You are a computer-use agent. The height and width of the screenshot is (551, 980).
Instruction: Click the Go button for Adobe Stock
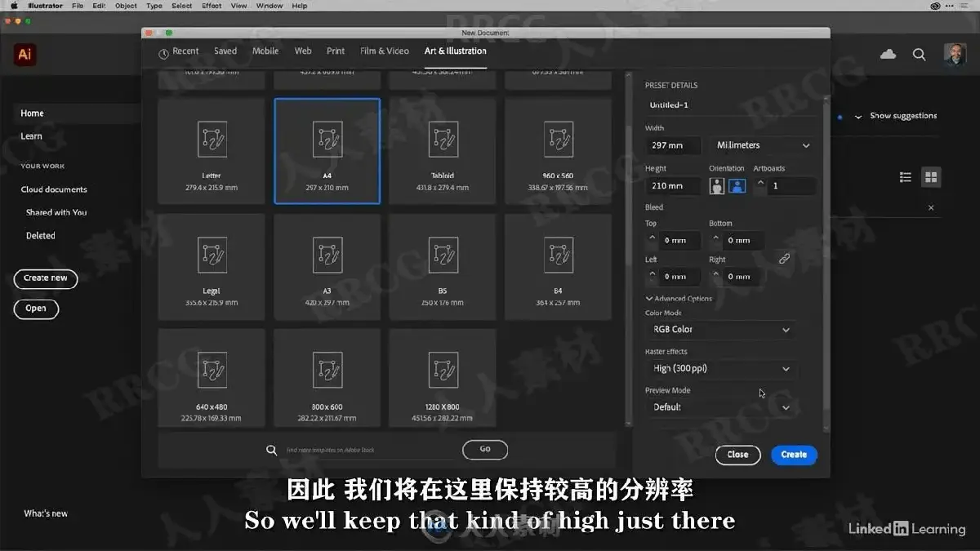tap(485, 449)
